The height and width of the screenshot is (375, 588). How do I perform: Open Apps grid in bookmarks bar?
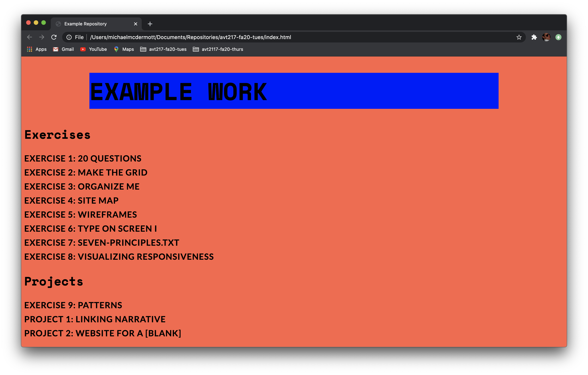[37, 49]
